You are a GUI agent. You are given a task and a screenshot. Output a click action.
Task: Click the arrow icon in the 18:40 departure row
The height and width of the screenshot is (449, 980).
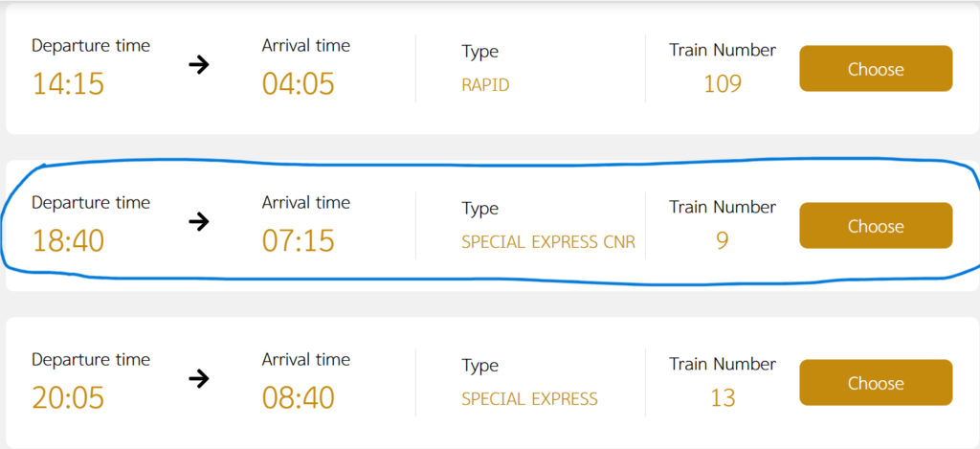tap(198, 222)
